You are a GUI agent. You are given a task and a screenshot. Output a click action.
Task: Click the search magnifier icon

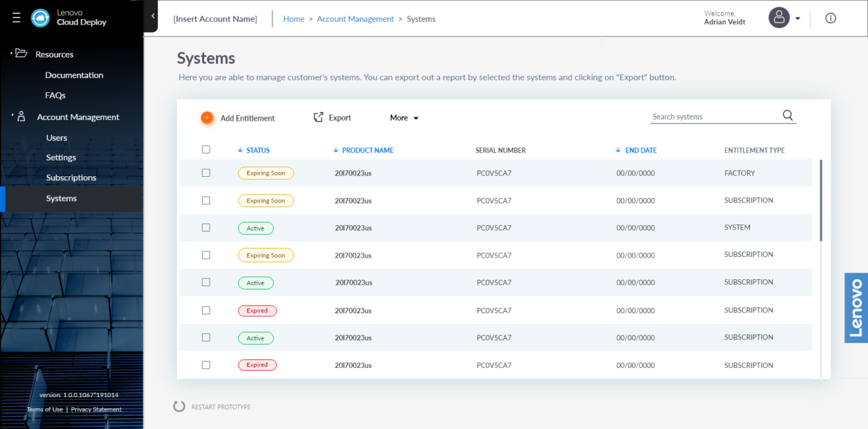787,115
